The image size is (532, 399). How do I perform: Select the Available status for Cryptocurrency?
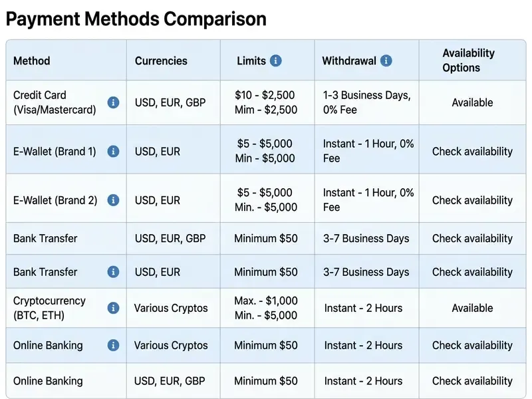click(472, 308)
